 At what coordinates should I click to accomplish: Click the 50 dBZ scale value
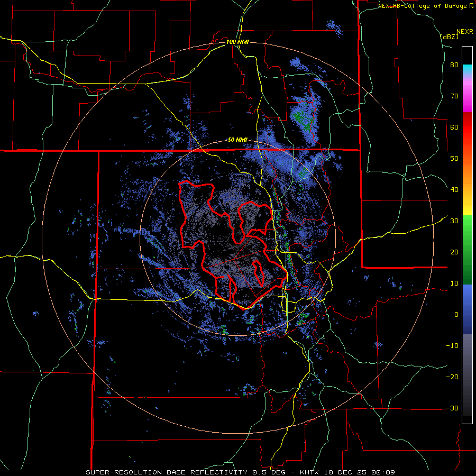(x=454, y=159)
